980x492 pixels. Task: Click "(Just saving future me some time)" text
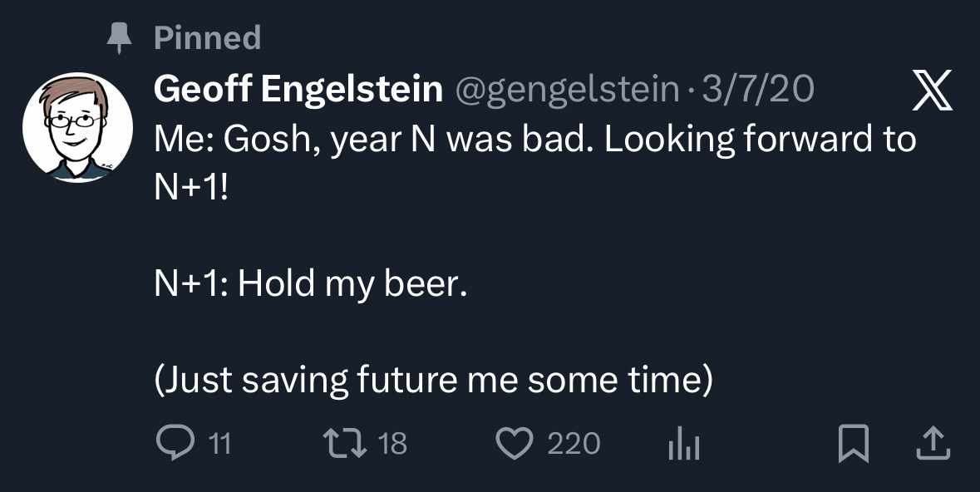tap(434, 380)
